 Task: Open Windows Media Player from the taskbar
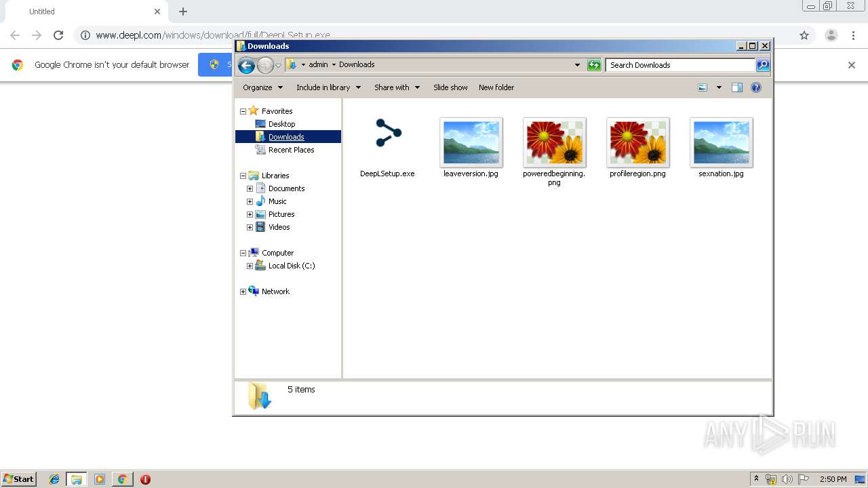(x=100, y=479)
